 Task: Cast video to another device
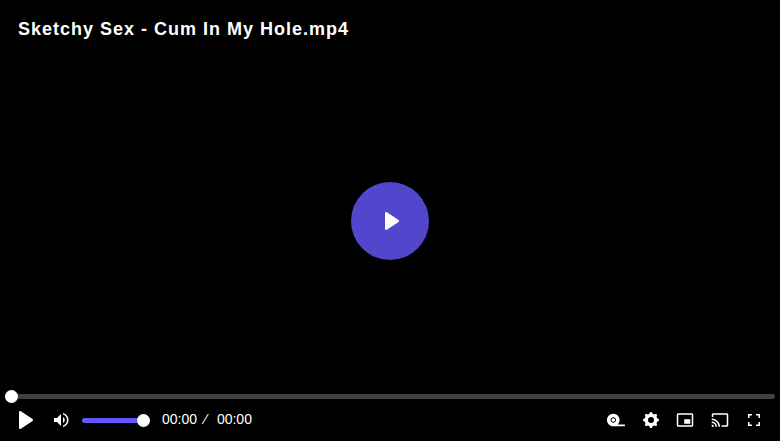coord(720,420)
